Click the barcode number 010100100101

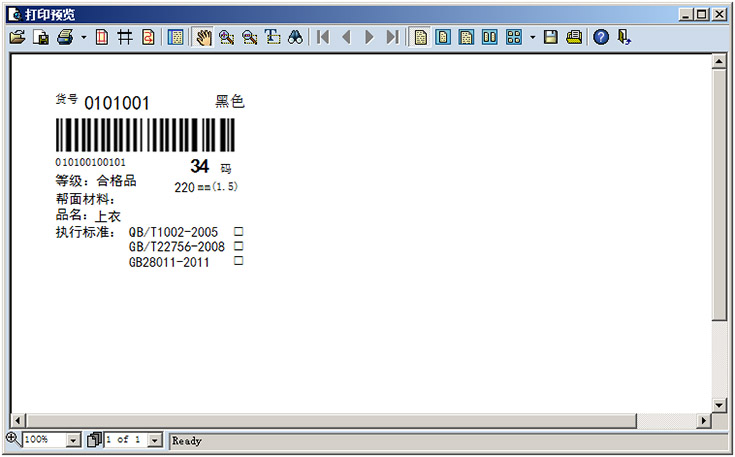point(90,162)
